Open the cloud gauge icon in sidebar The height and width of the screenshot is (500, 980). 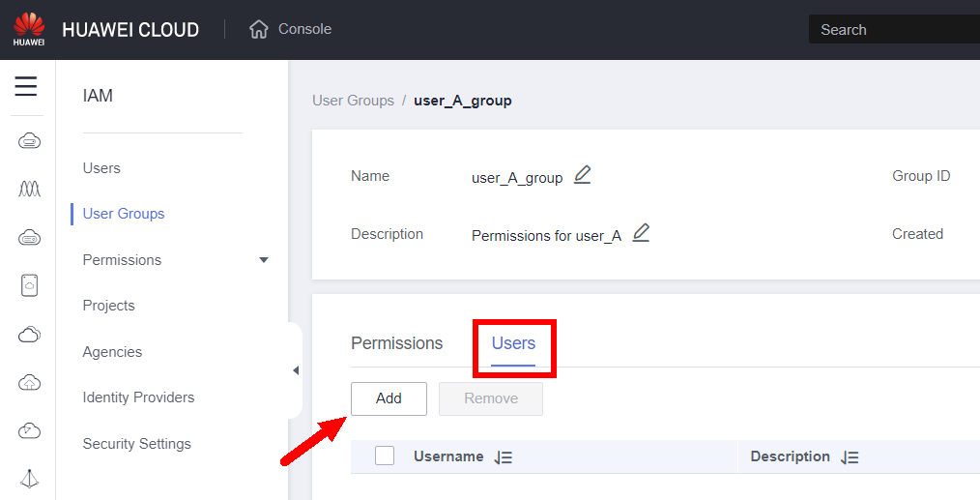[x=29, y=430]
